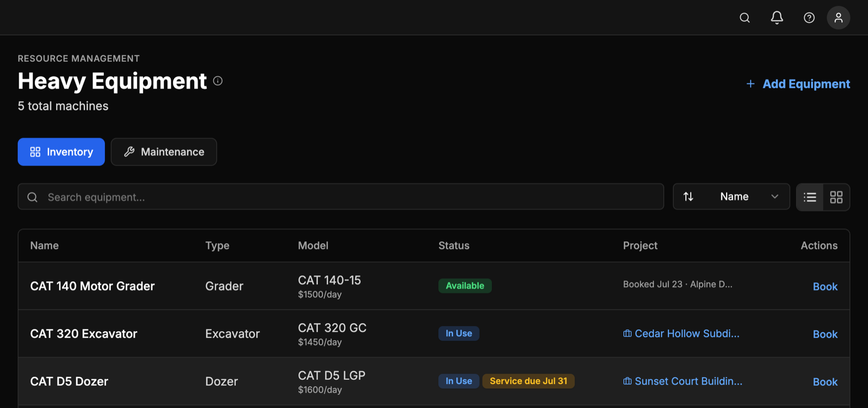Select CAT 140 Motor Grader name
Screen dimensions: 868x408
92,286
